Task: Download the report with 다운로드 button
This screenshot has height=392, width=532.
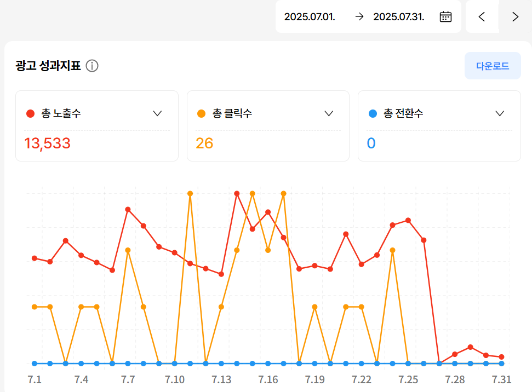Action: pos(493,66)
